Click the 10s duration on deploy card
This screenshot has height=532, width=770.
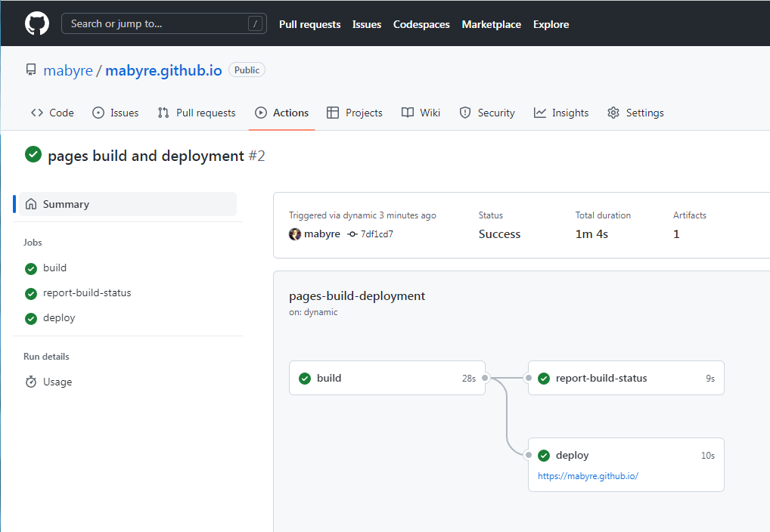(x=708, y=456)
